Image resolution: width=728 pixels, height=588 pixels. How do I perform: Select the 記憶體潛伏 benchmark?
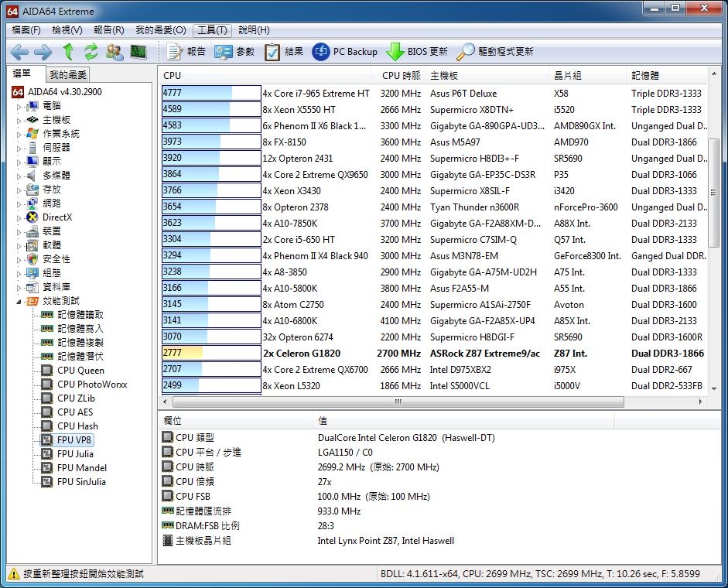[80, 357]
